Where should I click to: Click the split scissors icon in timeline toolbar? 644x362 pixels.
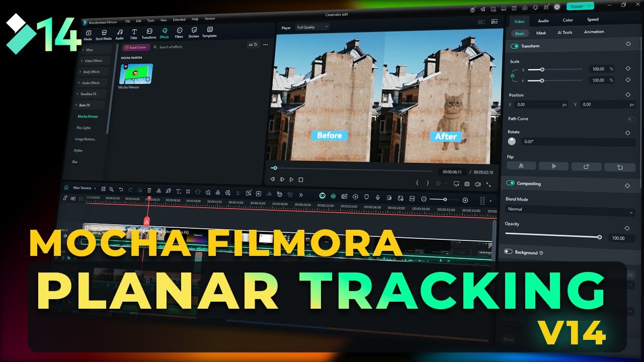(x=158, y=190)
